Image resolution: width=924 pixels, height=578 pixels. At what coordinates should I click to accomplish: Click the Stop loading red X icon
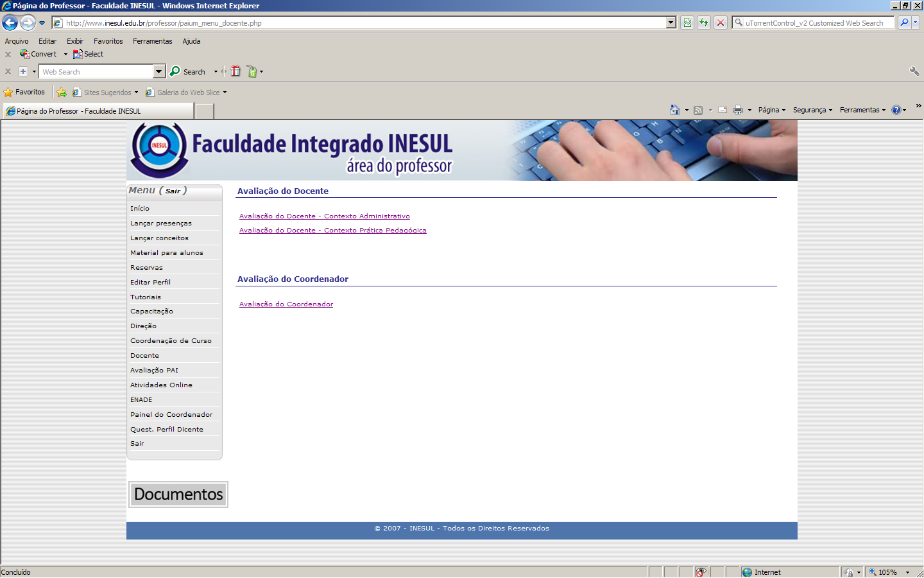pyautogui.click(x=721, y=22)
